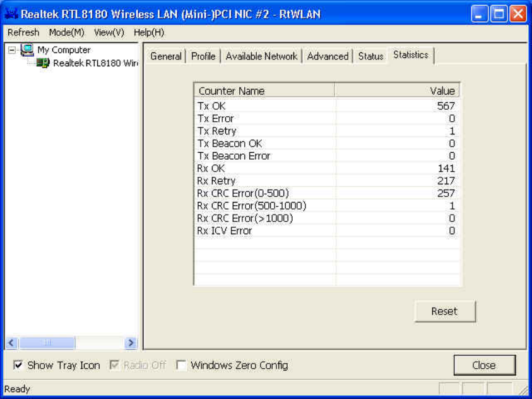This screenshot has width=532, height=399.
Task: Click the value 257 in the table
Action: tap(446, 193)
